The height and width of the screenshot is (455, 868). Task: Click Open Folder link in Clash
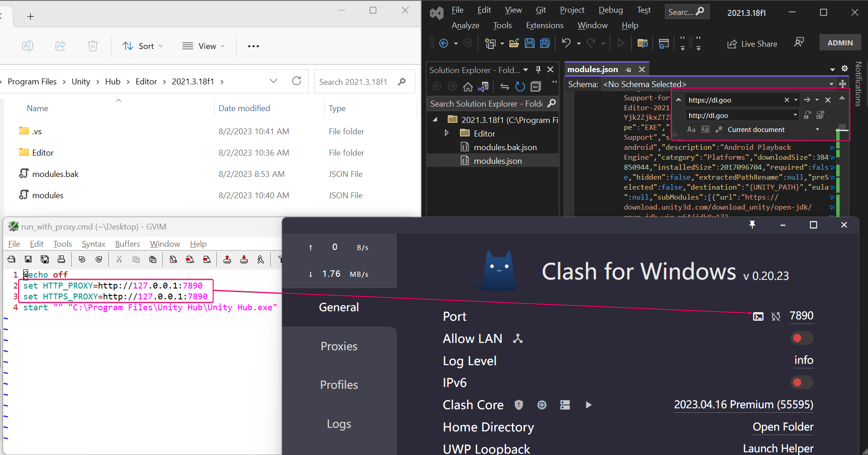(x=783, y=427)
